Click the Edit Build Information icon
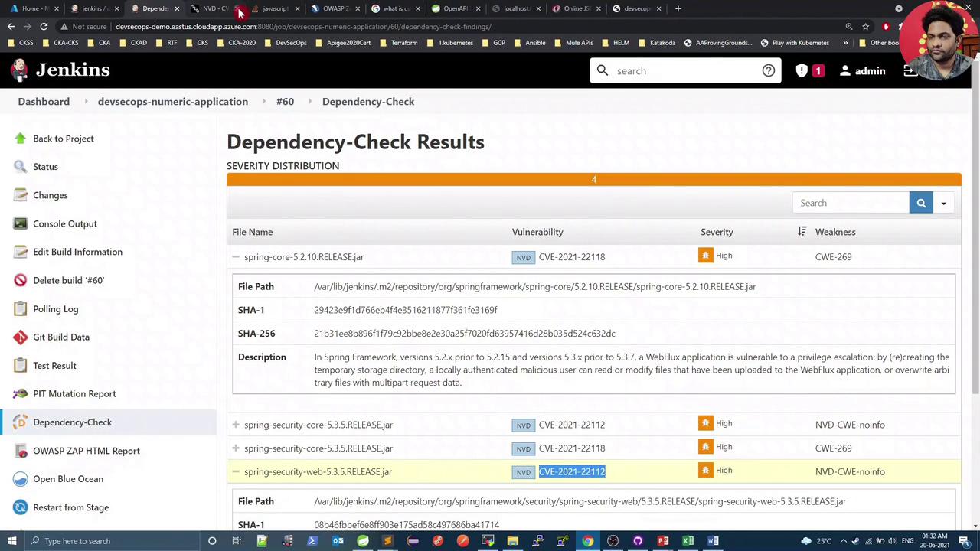This screenshot has height=551, width=980. click(x=20, y=252)
